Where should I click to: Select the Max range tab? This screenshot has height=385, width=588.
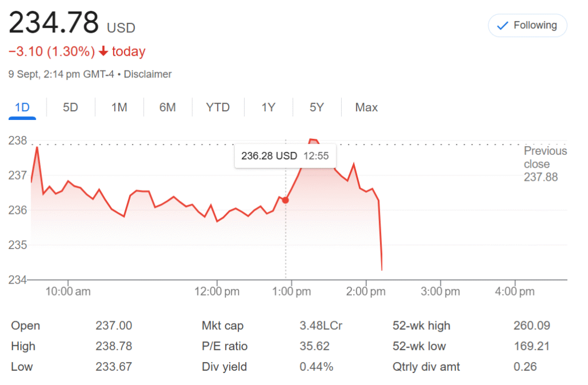(x=366, y=107)
